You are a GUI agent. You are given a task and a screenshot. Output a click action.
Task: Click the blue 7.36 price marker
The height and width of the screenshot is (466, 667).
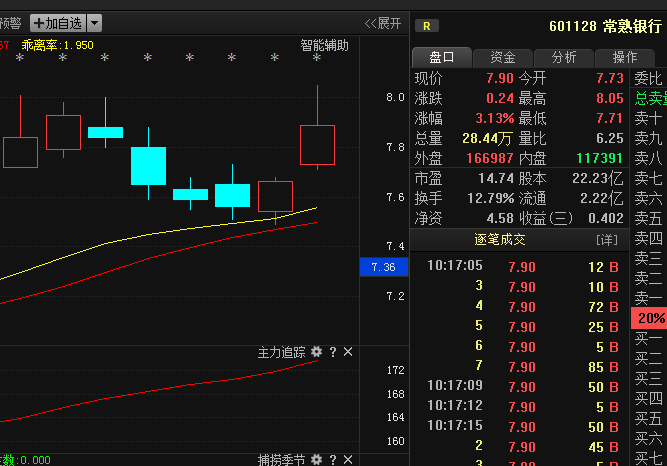click(384, 267)
